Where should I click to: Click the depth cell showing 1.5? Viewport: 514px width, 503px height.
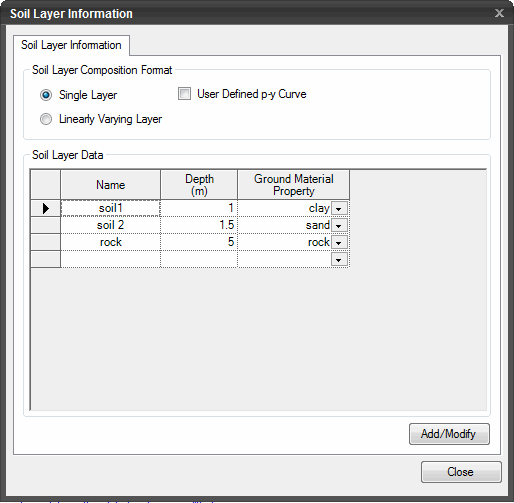tap(199, 225)
